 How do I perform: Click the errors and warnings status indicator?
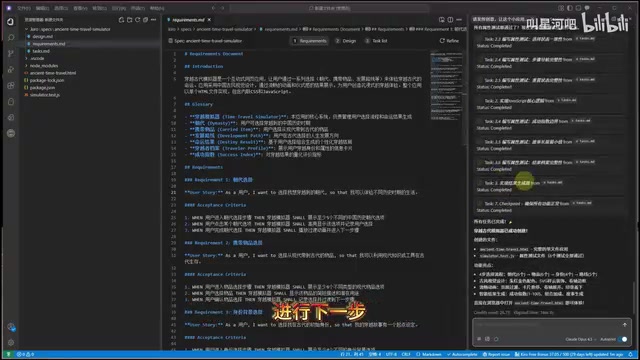click(x=25, y=354)
